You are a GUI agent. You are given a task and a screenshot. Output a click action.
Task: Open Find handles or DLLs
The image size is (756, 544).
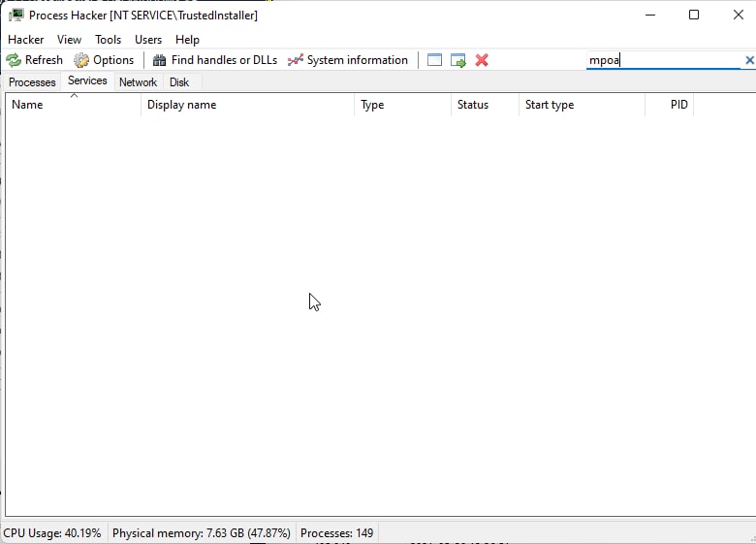click(x=214, y=60)
